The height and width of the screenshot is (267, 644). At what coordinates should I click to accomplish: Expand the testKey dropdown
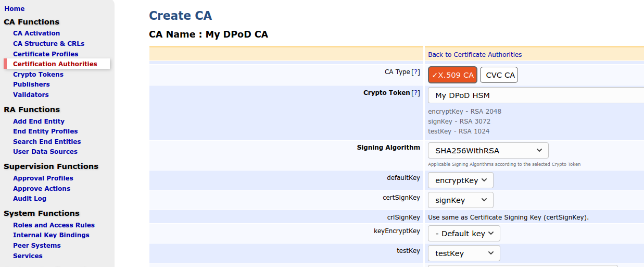[463, 253]
